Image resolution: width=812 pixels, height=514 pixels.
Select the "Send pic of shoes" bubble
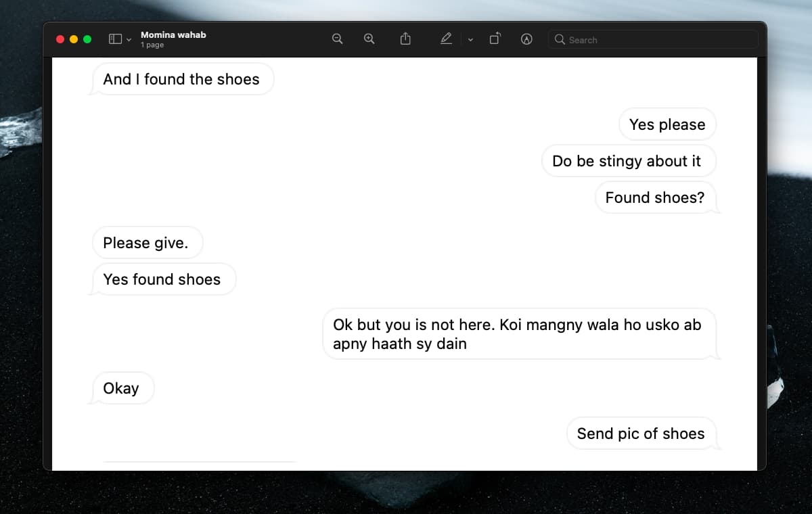640,434
